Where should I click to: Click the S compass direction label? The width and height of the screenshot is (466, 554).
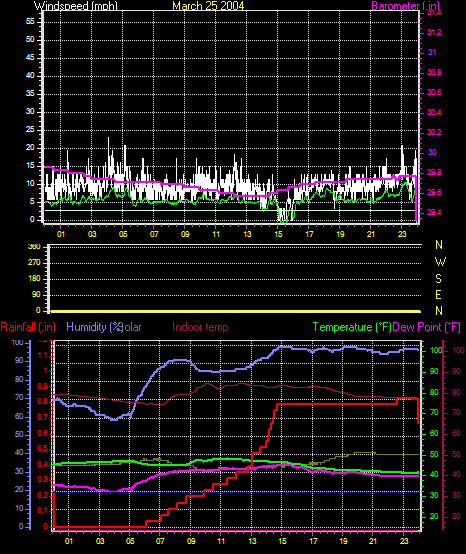pyautogui.click(x=438, y=279)
